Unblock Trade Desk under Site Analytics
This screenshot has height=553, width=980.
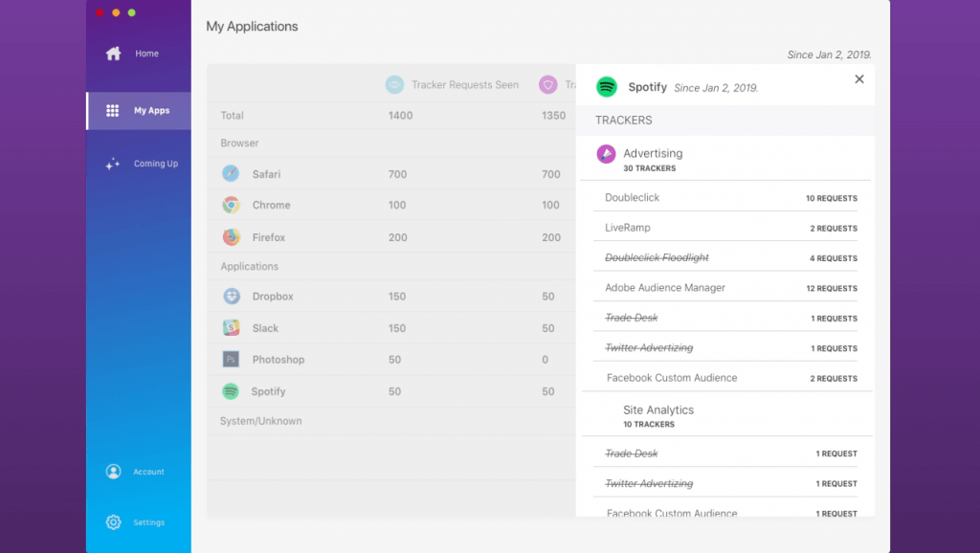[725, 453]
